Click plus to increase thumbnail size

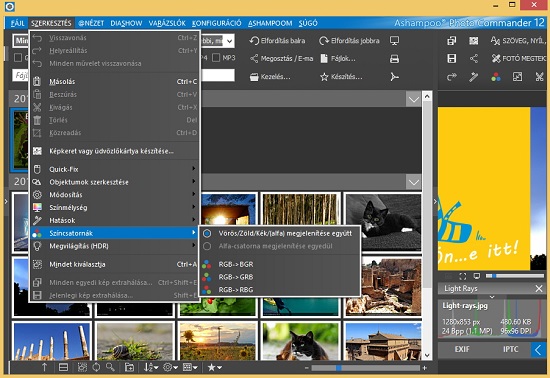pos(425,368)
